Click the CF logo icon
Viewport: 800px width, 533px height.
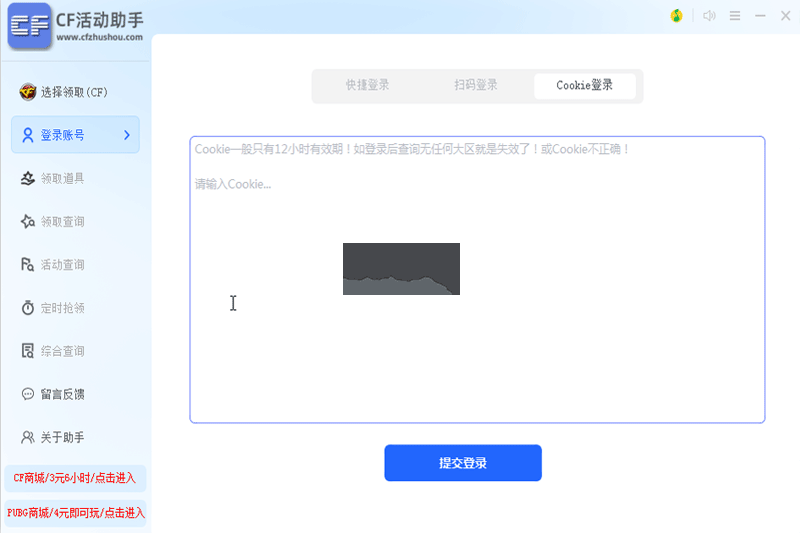[30, 26]
